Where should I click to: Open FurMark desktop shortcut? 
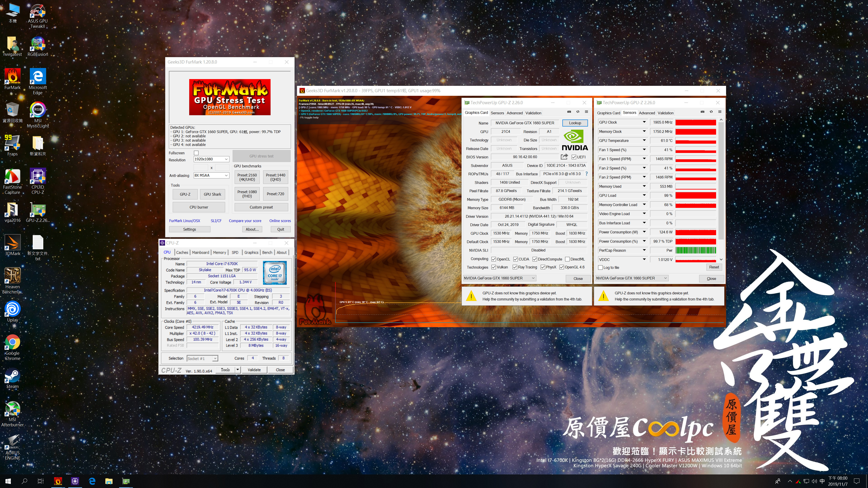tap(12, 79)
